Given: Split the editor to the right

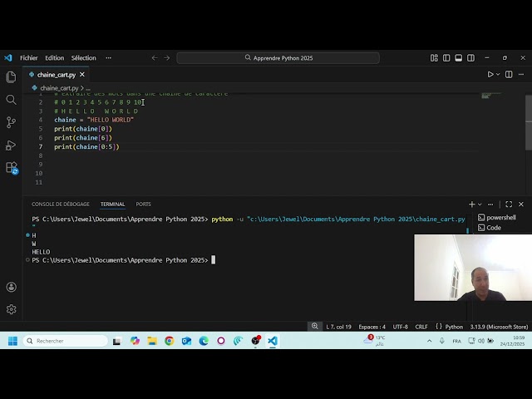Looking at the screenshot, I should pyautogui.click(x=509, y=74).
